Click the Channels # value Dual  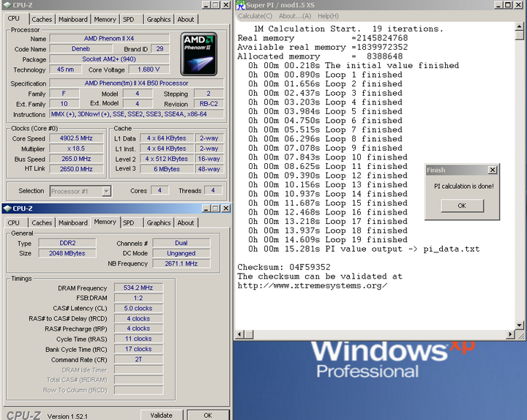point(182,243)
